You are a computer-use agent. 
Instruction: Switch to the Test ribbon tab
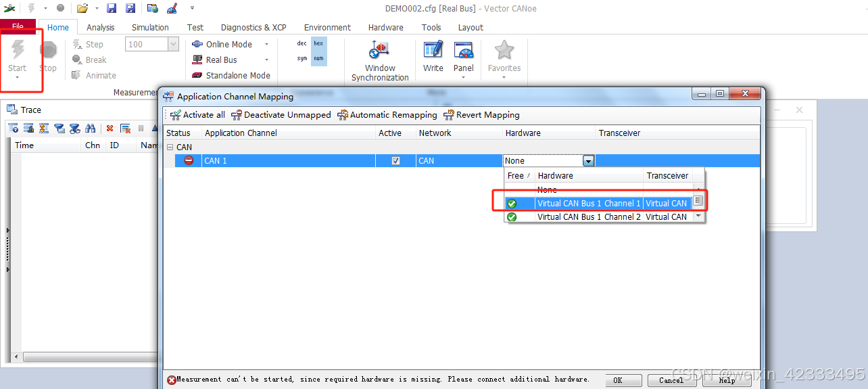195,28
